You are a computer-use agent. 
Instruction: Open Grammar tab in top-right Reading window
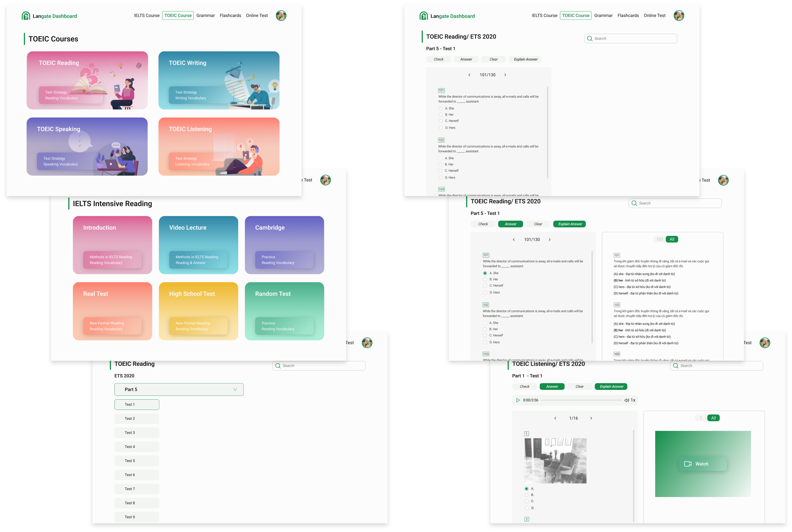603,16
